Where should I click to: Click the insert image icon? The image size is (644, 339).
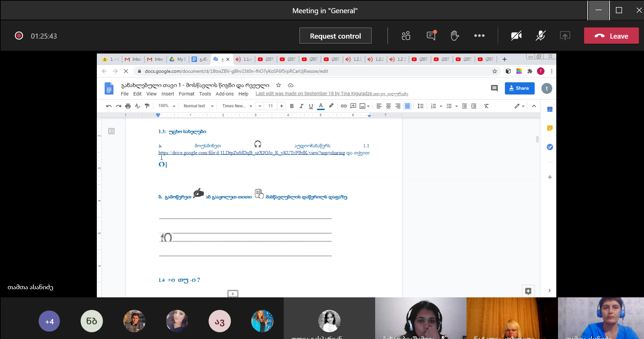362,106
